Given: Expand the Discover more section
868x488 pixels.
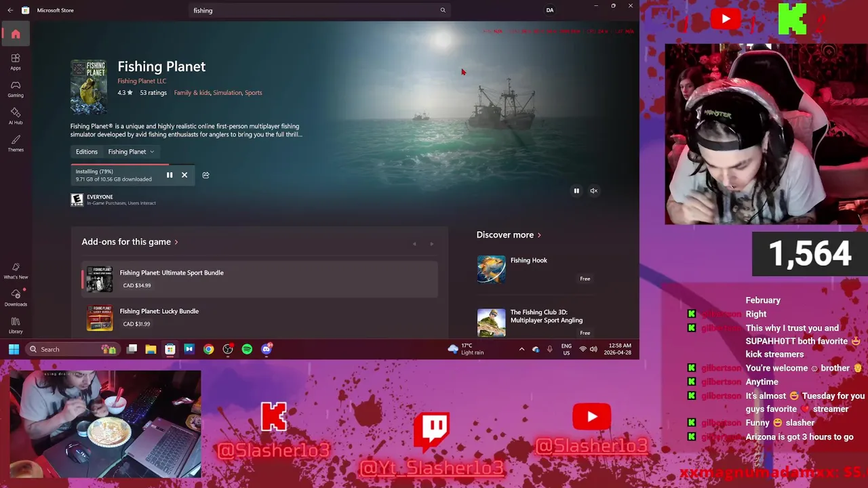Looking at the screenshot, I should coord(509,235).
